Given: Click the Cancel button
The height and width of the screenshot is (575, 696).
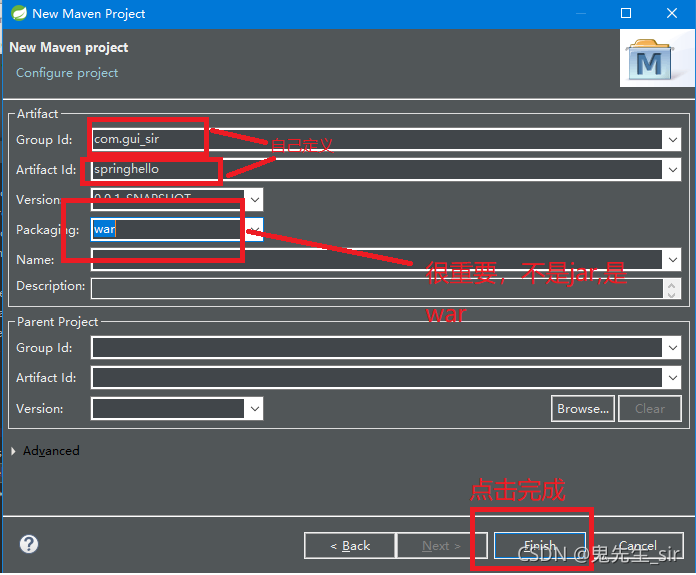Looking at the screenshot, I should click(638, 546).
